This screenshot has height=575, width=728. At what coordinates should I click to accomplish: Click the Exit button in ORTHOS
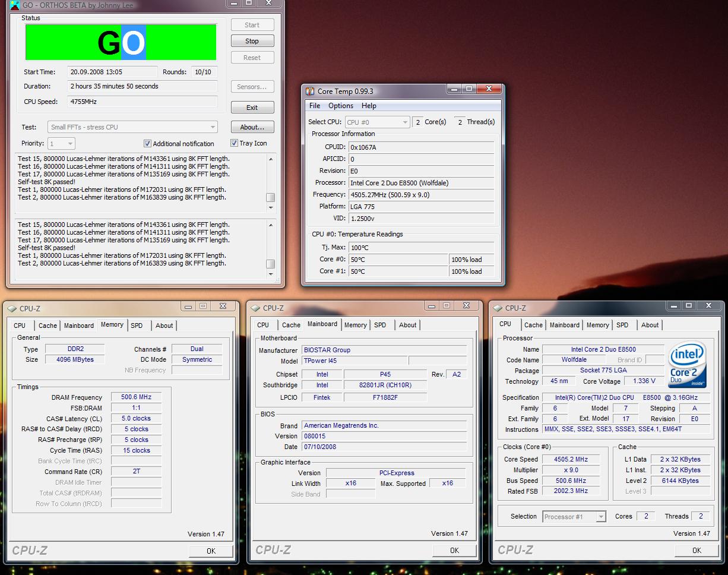pos(252,108)
